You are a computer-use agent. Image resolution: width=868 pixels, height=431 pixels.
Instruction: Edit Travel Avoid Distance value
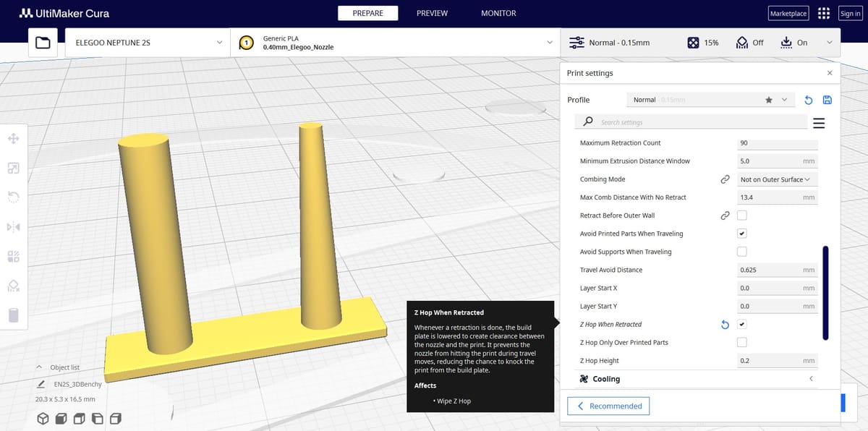(x=777, y=270)
